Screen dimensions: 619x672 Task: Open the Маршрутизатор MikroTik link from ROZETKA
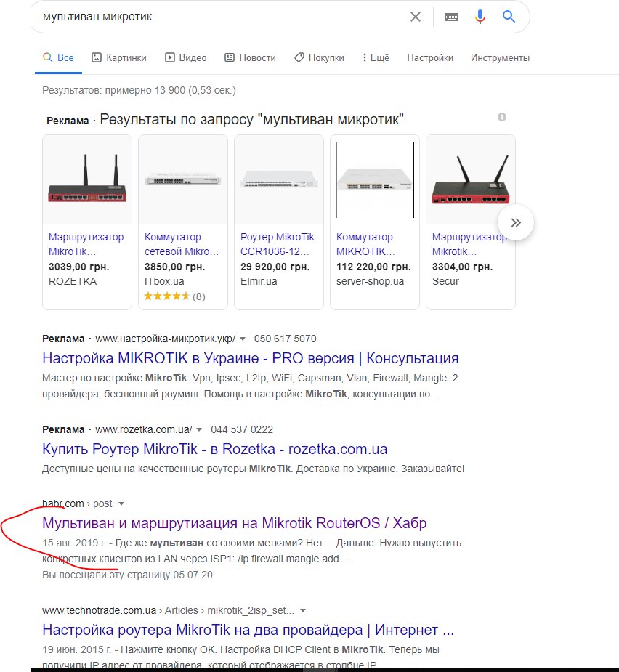tap(86, 244)
